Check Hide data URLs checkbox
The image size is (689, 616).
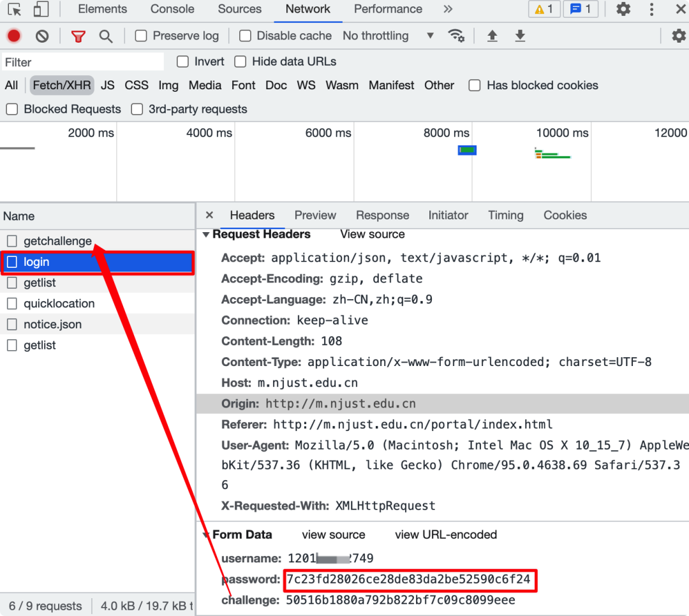[x=241, y=61]
